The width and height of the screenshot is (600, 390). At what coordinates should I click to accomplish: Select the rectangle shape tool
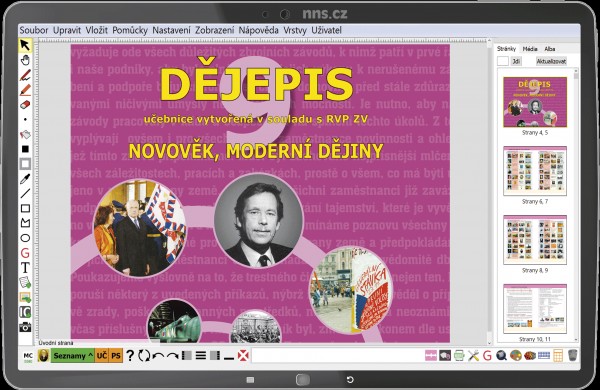pos(25,208)
